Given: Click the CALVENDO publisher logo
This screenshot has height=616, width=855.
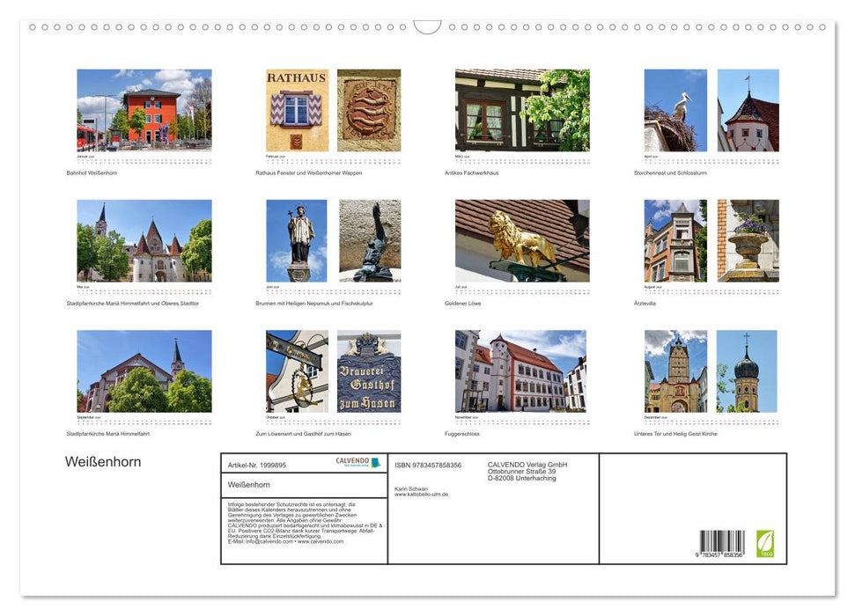Looking at the screenshot, I should tap(357, 461).
